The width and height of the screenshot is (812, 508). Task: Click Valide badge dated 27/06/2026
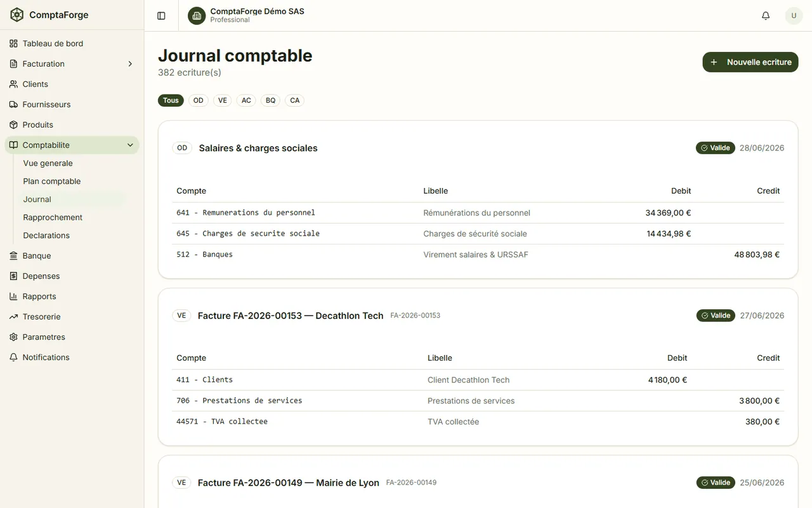coord(716,316)
